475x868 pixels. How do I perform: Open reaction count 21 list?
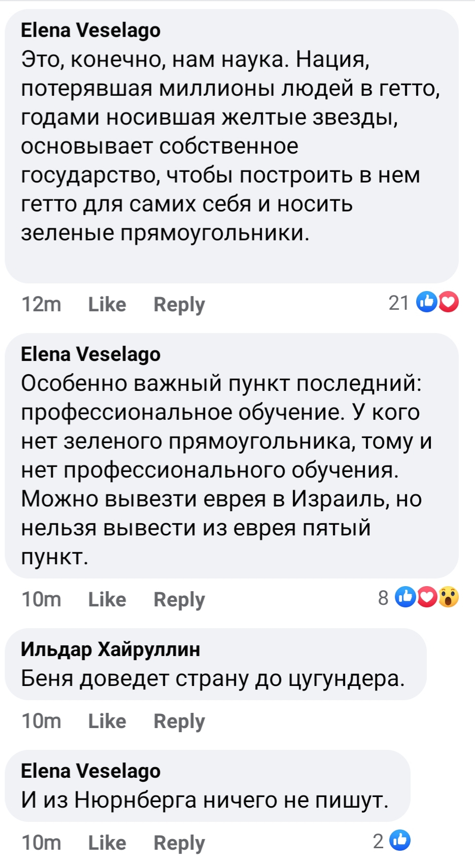coord(399,303)
